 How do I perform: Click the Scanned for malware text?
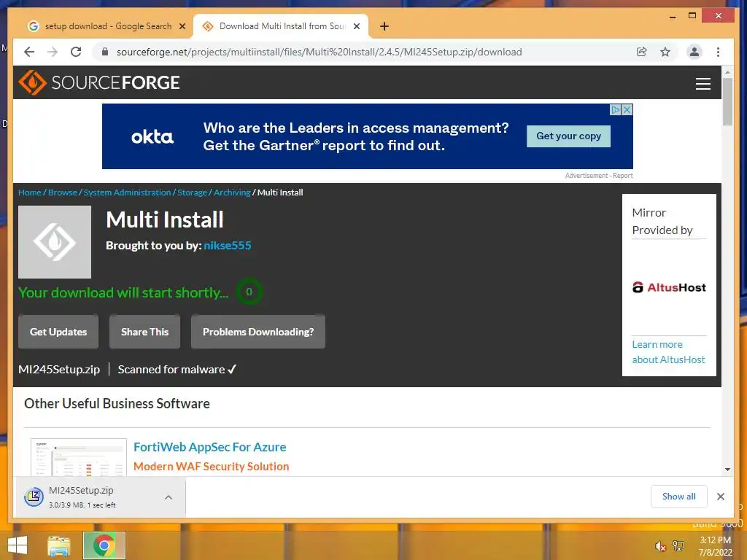[171, 370]
